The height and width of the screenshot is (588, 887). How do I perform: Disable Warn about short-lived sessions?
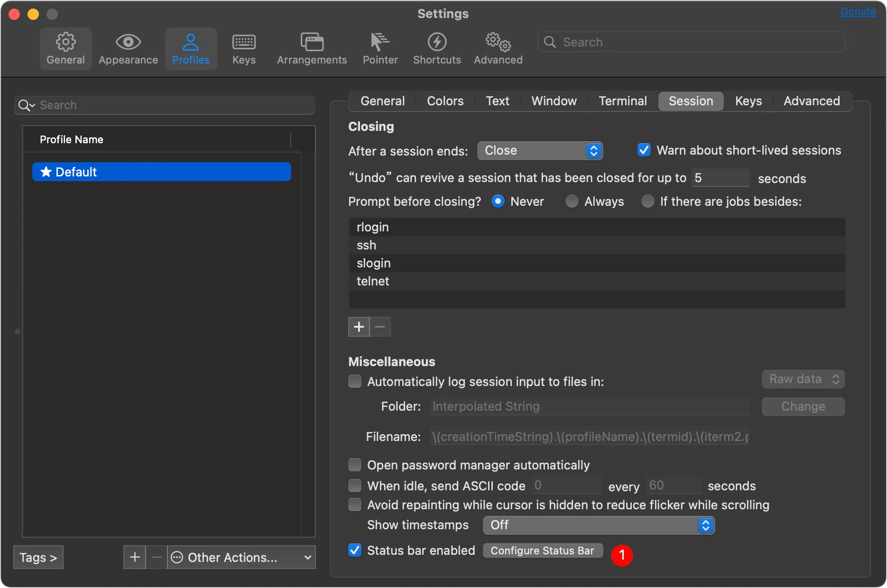[644, 150]
